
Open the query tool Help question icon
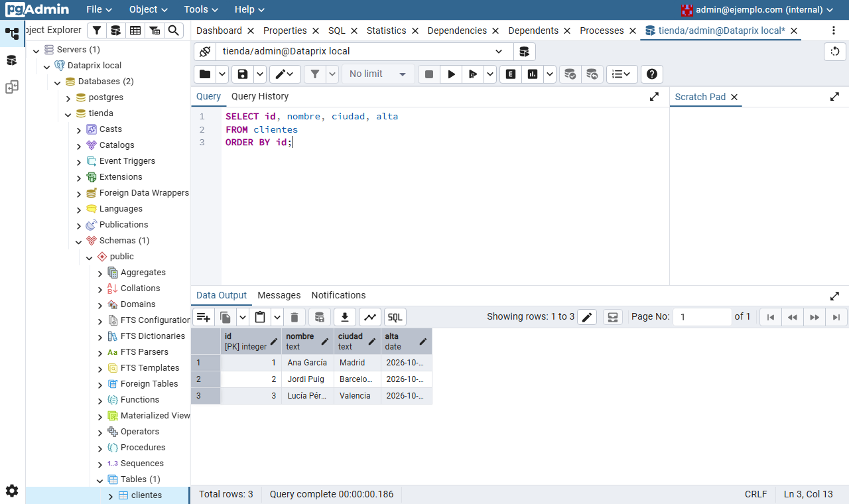[652, 74]
